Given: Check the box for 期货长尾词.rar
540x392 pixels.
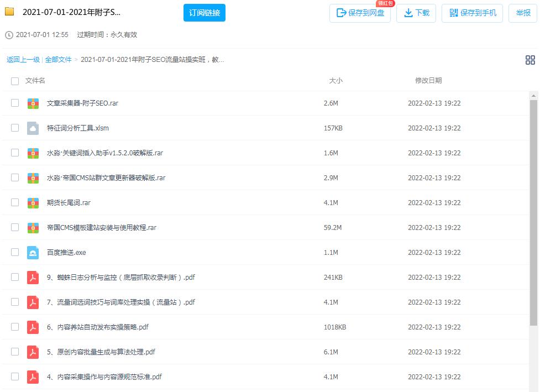Looking at the screenshot, I should (15, 202).
